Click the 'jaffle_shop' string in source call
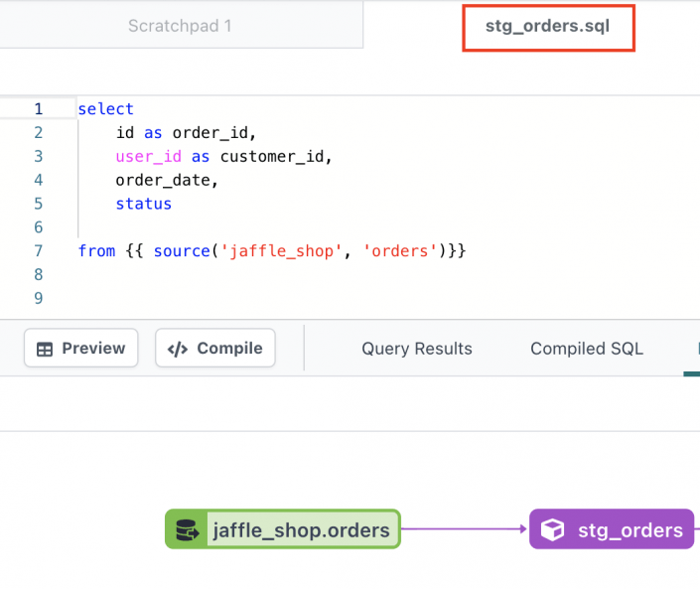 click(x=279, y=251)
